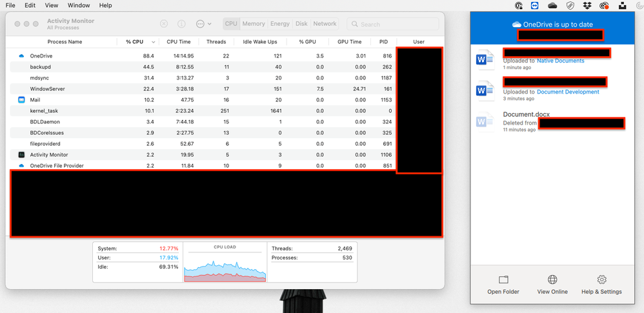
Task: Click Word icon for Document Development upload
Action: click(x=485, y=91)
